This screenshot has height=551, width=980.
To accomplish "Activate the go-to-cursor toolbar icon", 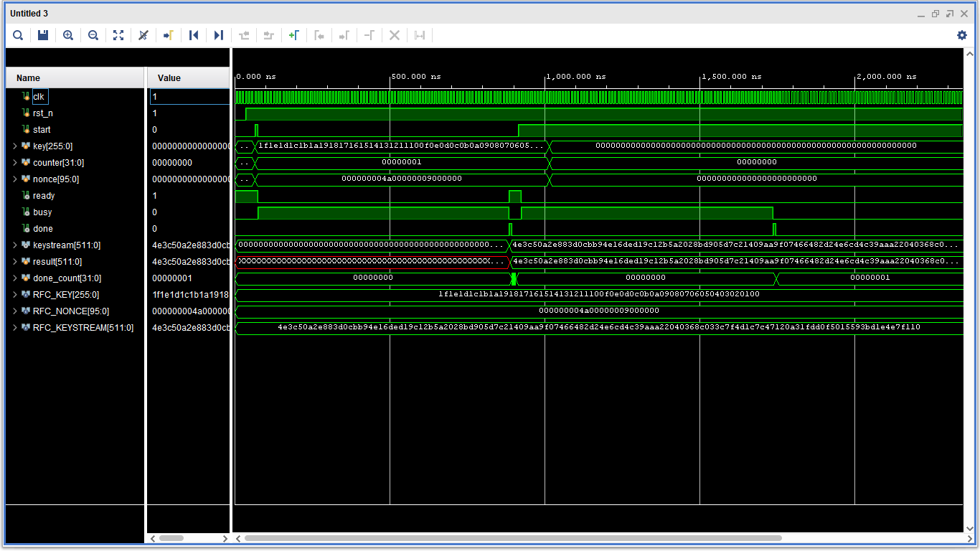I will pyautogui.click(x=169, y=35).
